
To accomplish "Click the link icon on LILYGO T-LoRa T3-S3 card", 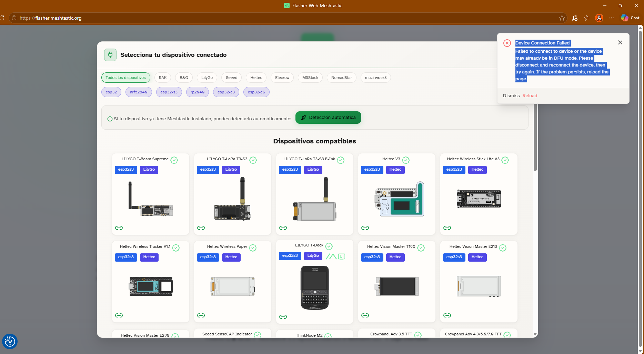I will click(x=201, y=228).
